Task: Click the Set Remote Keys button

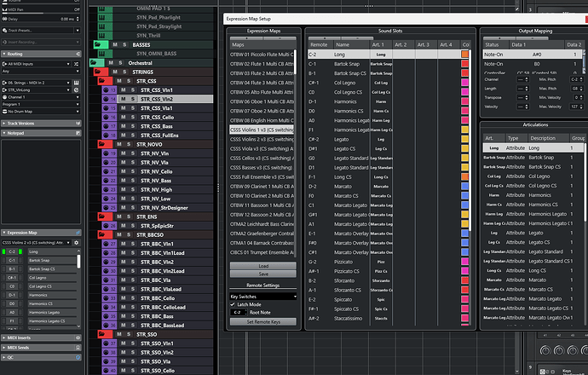Action: point(262,322)
